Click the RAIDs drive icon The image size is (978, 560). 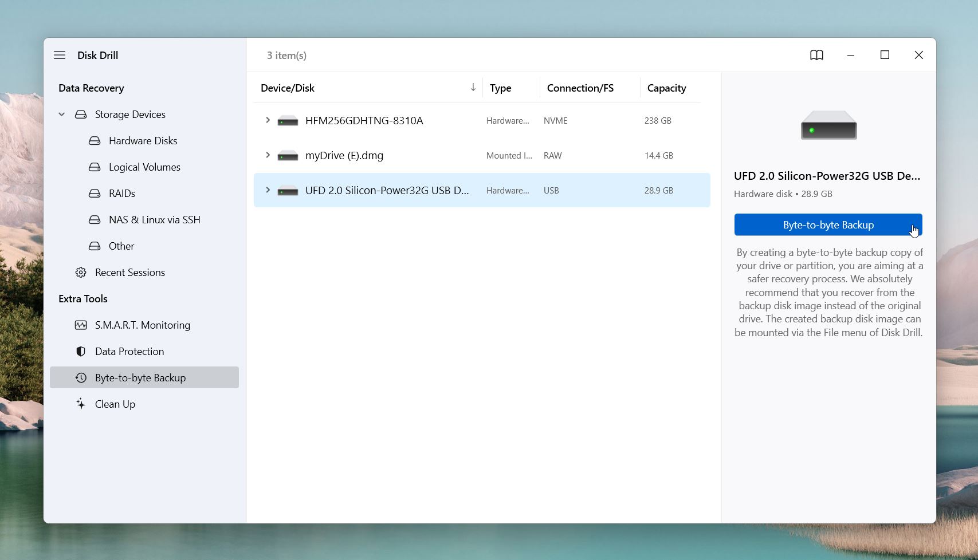(x=95, y=194)
